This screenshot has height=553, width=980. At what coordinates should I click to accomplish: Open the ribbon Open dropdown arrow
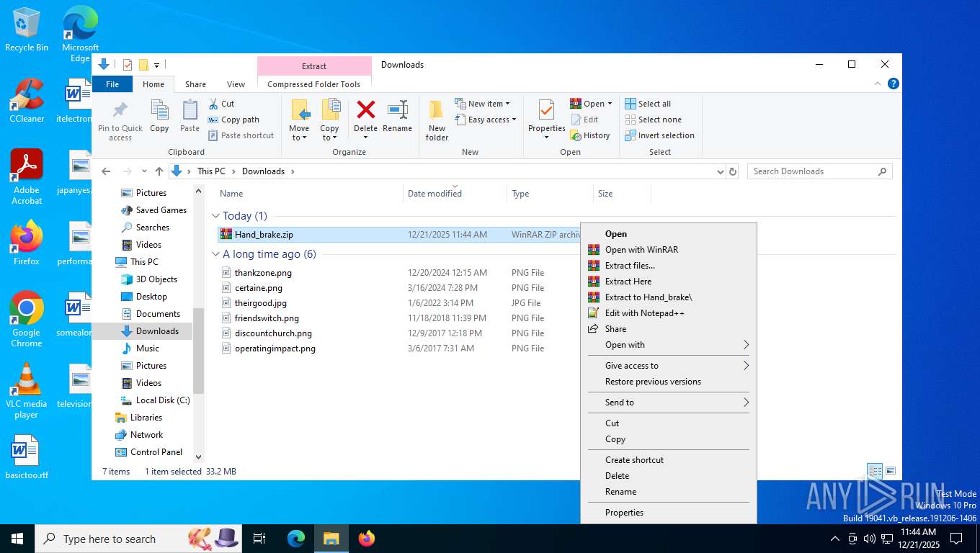click(x=610, y=104)
